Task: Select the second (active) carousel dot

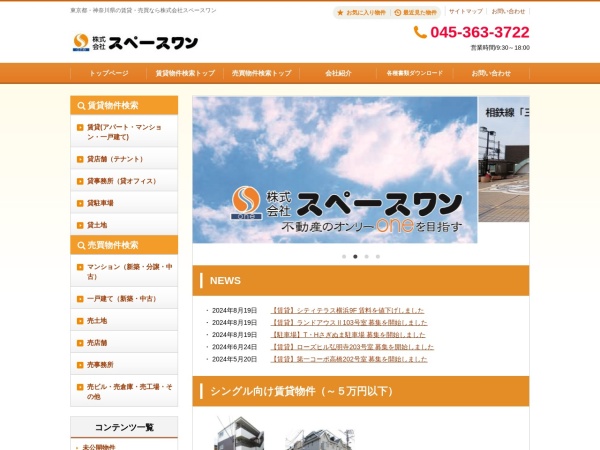Action: coord(355,257)
